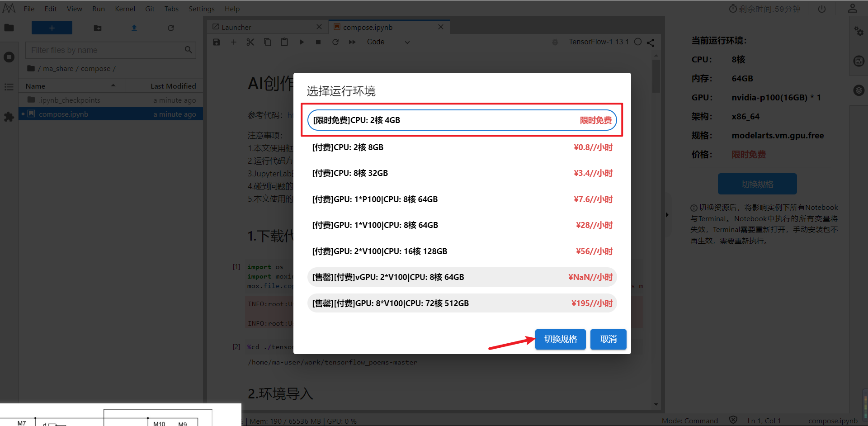Open the Kernel menu

[125, 9]
